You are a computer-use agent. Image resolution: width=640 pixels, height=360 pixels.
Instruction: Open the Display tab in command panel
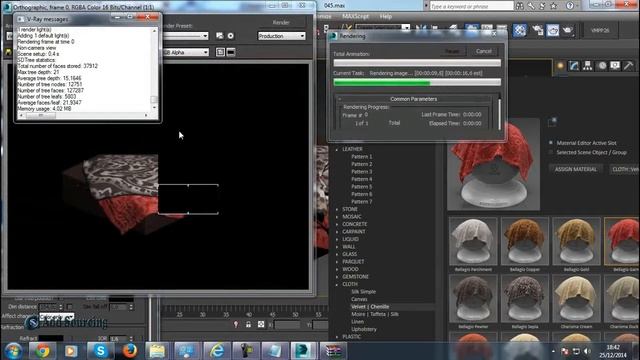615,66
